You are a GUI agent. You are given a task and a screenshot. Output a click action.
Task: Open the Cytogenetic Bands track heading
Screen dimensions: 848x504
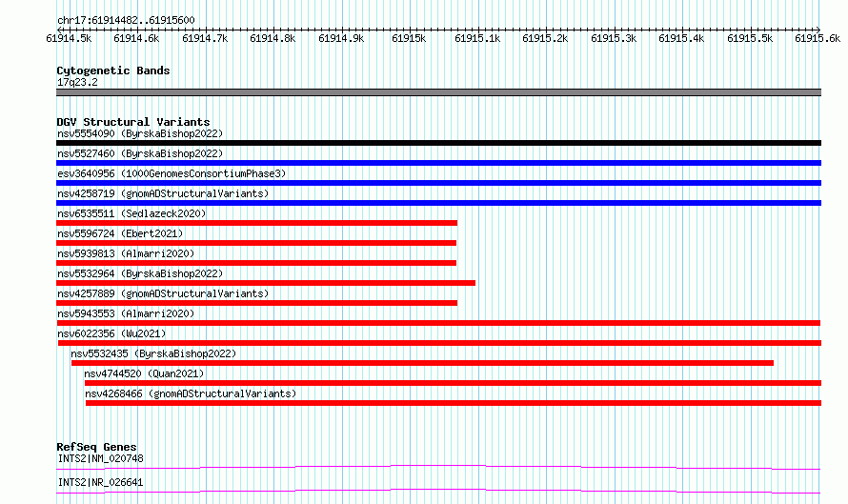pos(113,71)
